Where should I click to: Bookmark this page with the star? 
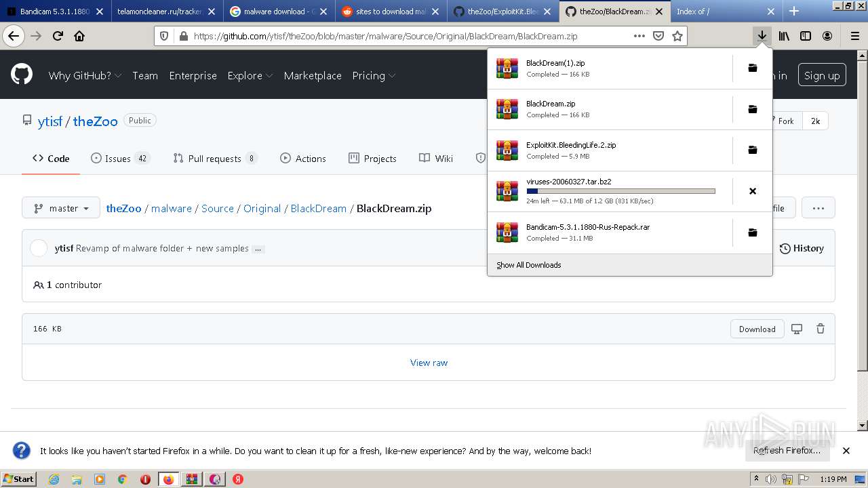tap(677, 36)
